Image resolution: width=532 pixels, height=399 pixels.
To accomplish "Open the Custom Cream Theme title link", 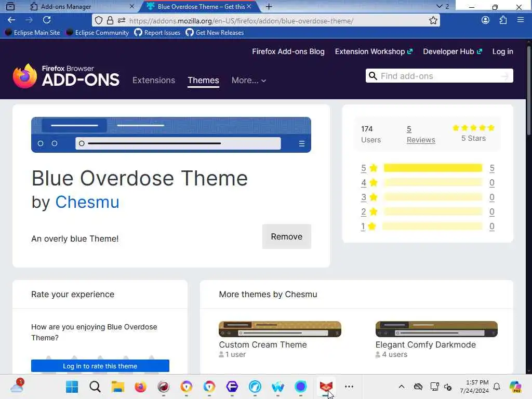I will click(x=262, y=345).
